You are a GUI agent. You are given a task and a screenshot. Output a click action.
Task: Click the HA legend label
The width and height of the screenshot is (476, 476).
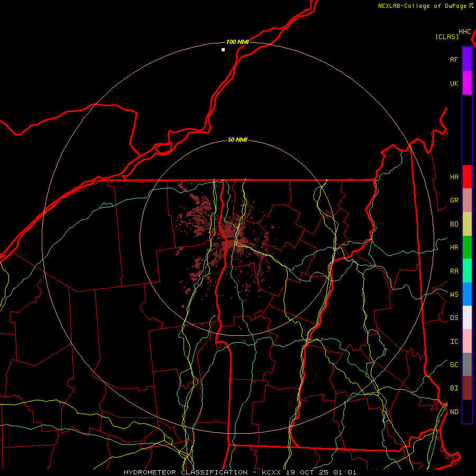[x=454, y=177]
